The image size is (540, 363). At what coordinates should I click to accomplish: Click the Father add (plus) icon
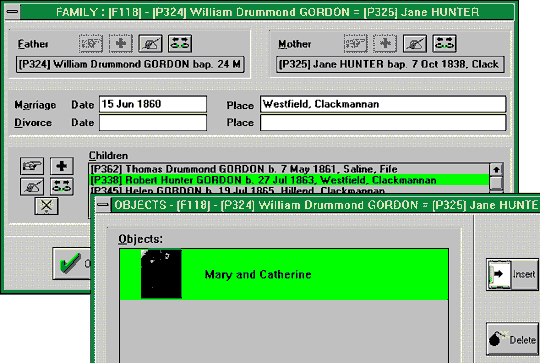click(x=121, y=44)
